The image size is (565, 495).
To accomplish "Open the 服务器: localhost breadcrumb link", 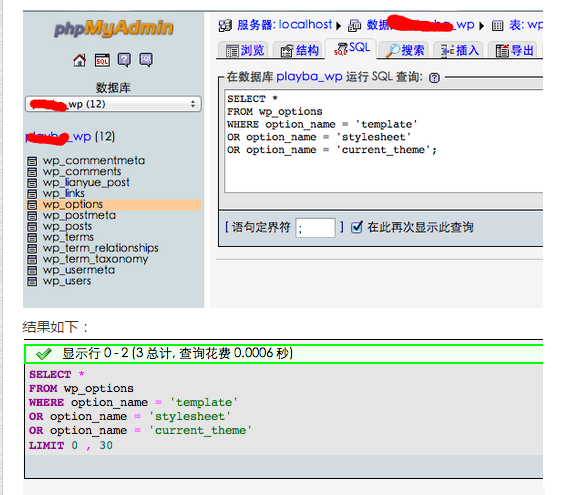I will (x=285, y=25).
